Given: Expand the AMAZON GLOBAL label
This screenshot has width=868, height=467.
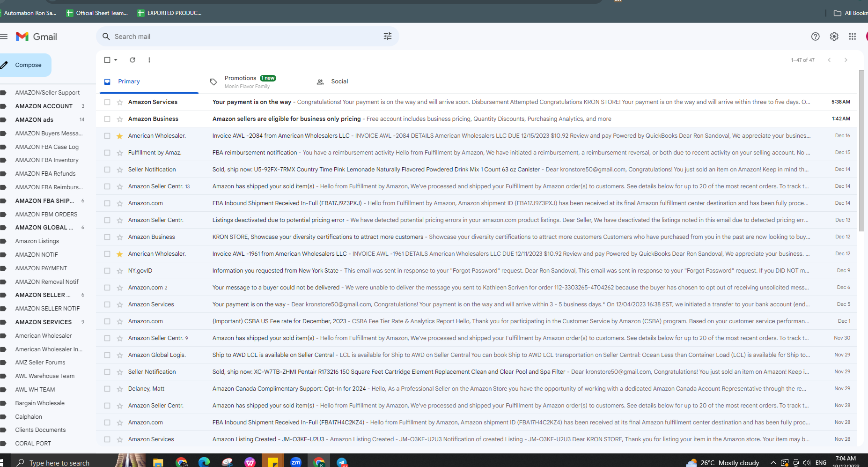Looking at the screenshot, I should (3, 228).
